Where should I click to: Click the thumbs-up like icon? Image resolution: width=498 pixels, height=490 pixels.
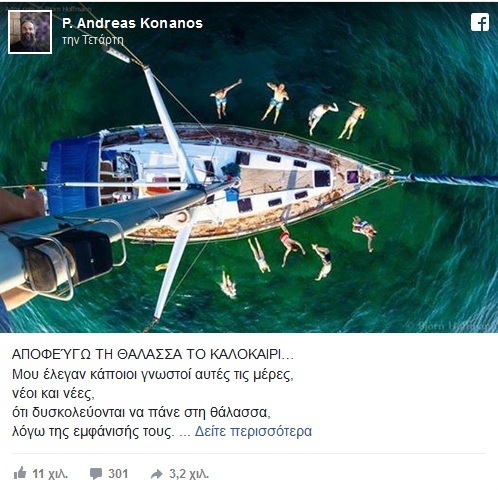[20, 473]
